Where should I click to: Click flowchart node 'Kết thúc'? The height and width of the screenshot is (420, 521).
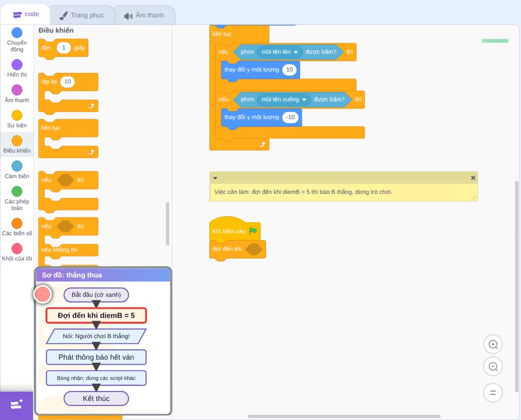[x=96, y=399]
